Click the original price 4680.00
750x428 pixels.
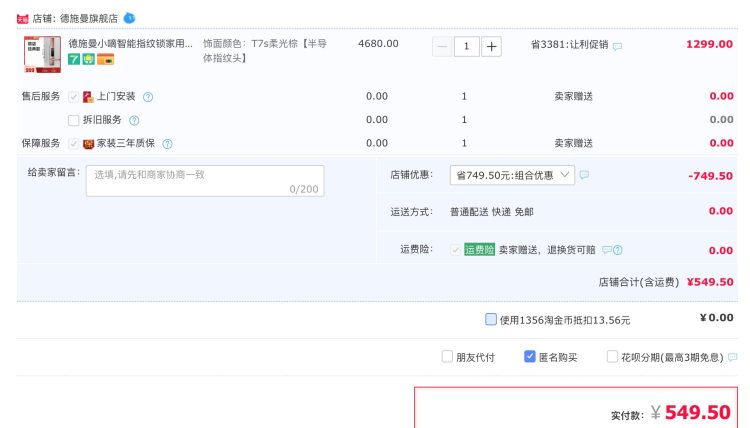[378, 44]
